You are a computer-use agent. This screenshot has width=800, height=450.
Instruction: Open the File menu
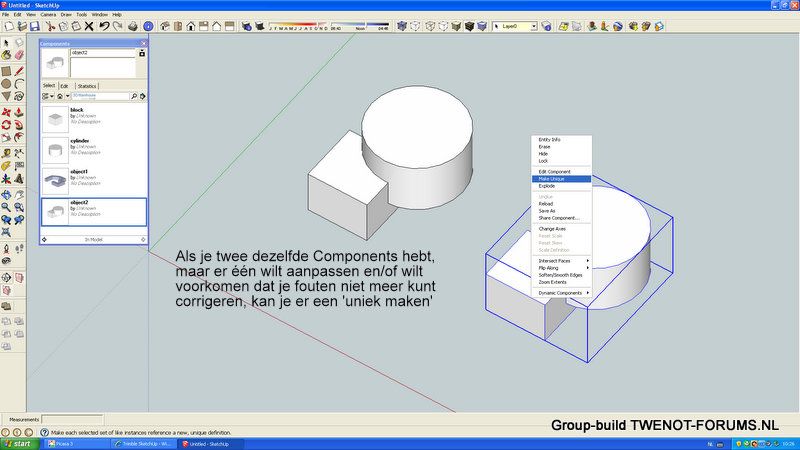[x=6, y=15]
